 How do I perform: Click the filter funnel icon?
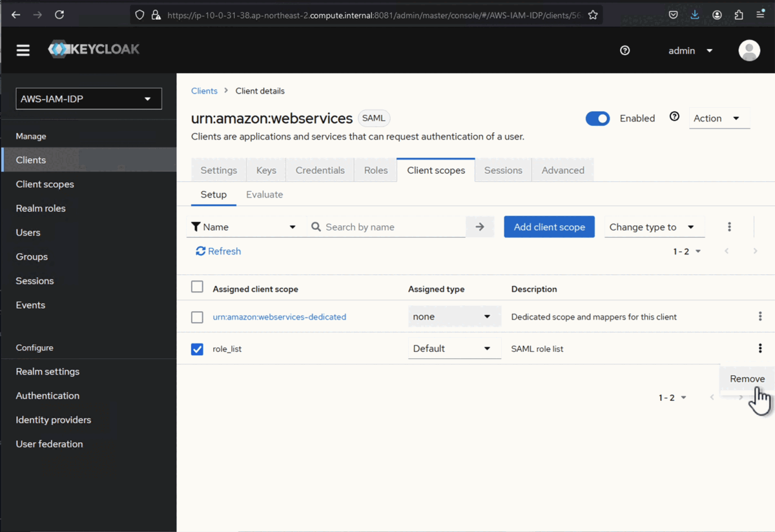(x=196, y=227)
